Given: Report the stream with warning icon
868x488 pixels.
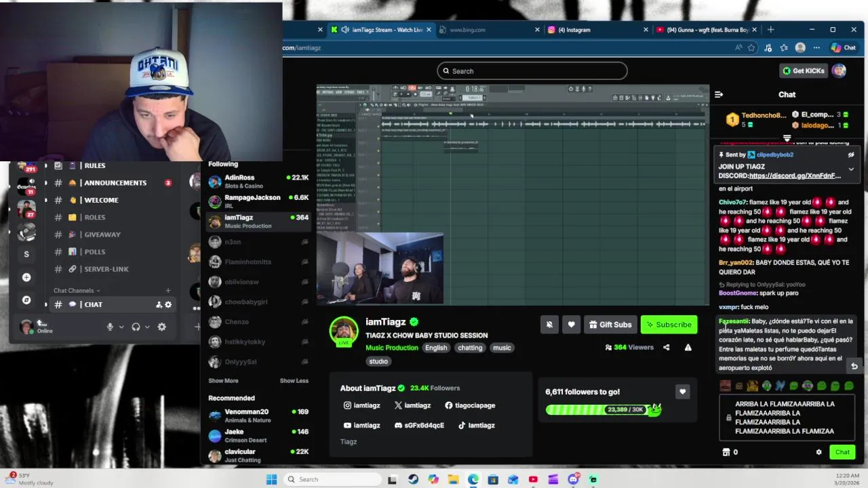Looking at the screenshot, I should point(688,348).
